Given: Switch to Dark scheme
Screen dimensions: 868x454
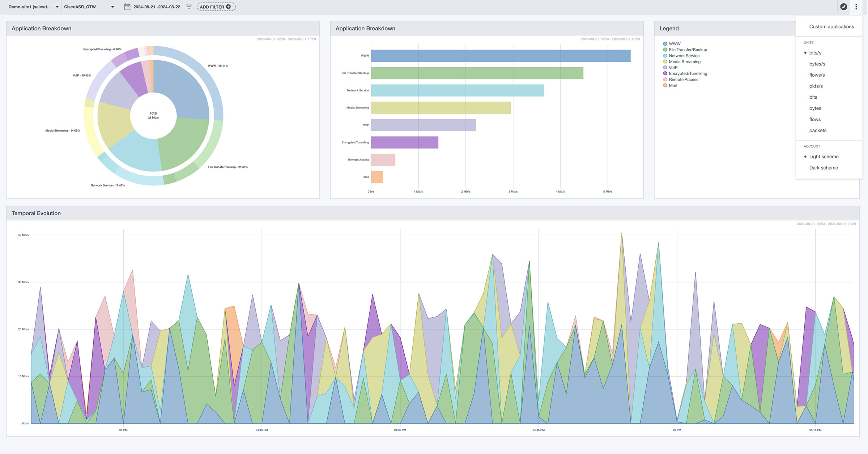Looking at the screenshot, I should pos(824,168).
